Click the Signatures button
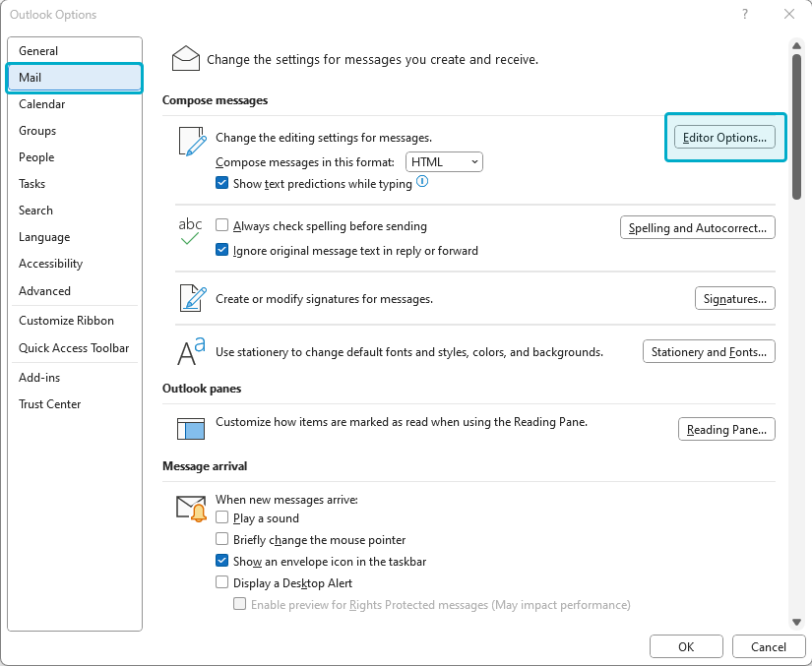The width and height of the screenshot is (812, 666). point(735,299)
